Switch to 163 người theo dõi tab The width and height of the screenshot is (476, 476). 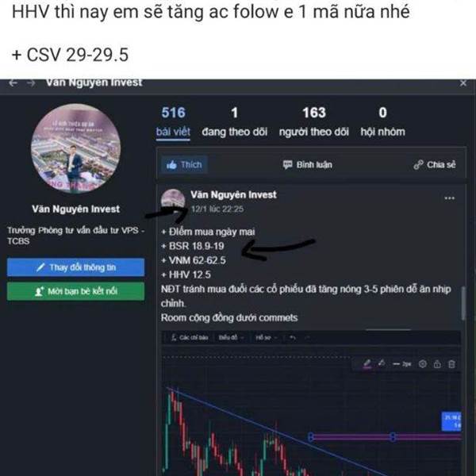tap(314, 122)
